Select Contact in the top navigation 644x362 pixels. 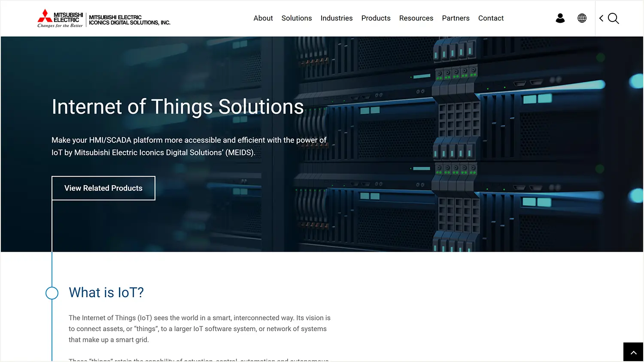(x=491, y=18)
